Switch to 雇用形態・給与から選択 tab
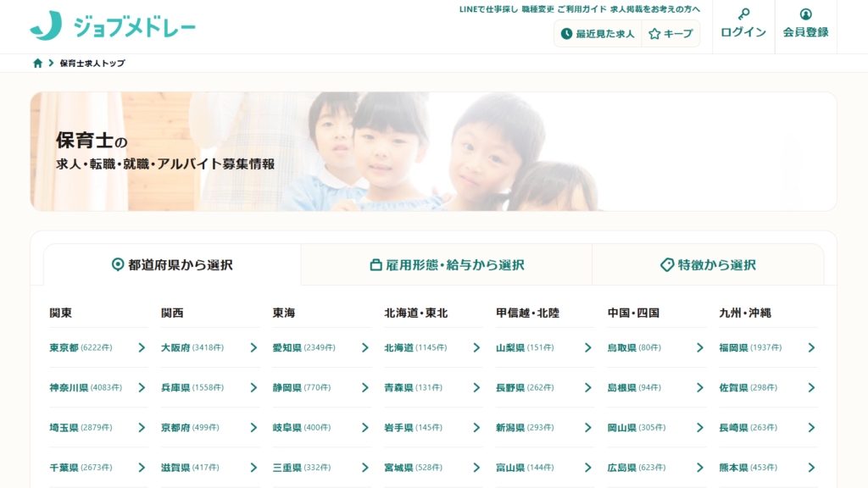Screen dimensions: 868x488 coord(447,265)
